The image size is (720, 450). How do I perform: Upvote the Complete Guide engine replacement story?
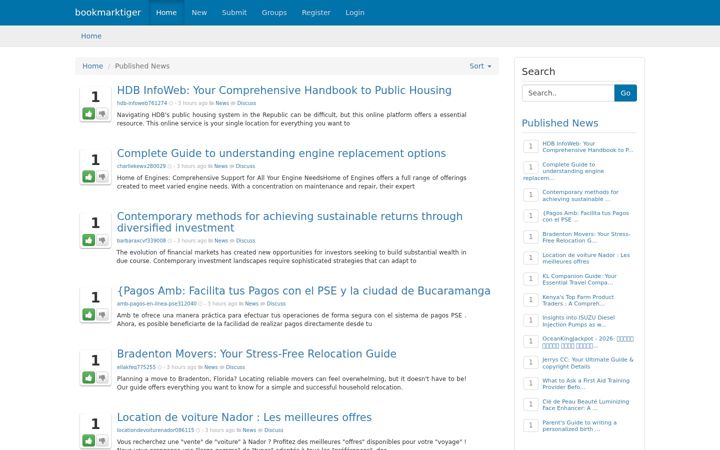click(x=89, y=176)
